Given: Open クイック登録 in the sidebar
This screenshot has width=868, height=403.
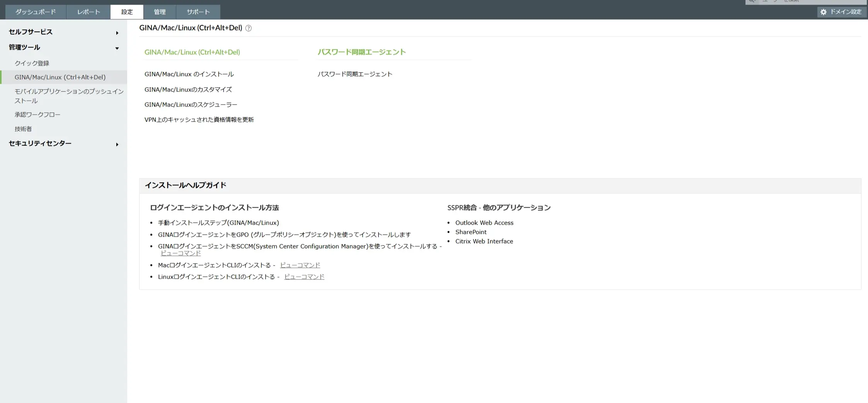Looking at the screenshot, I should coord(32,63).
